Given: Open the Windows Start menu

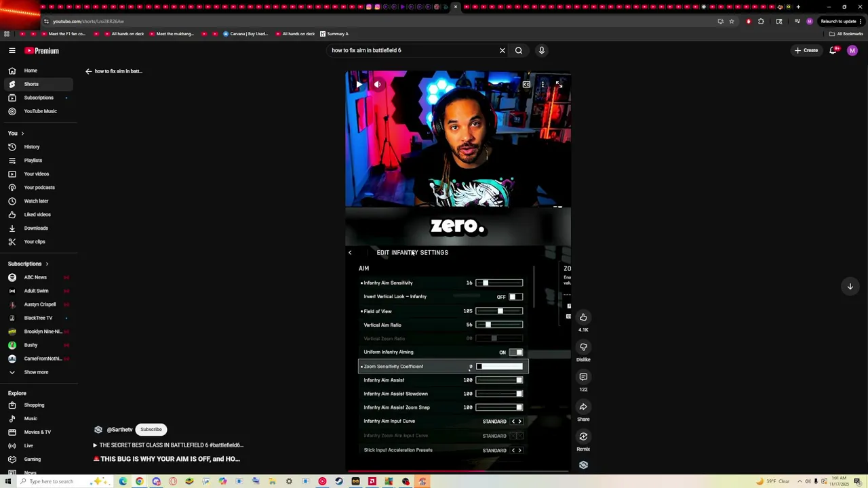Looking at the screenshot, I should click(8, 481).
